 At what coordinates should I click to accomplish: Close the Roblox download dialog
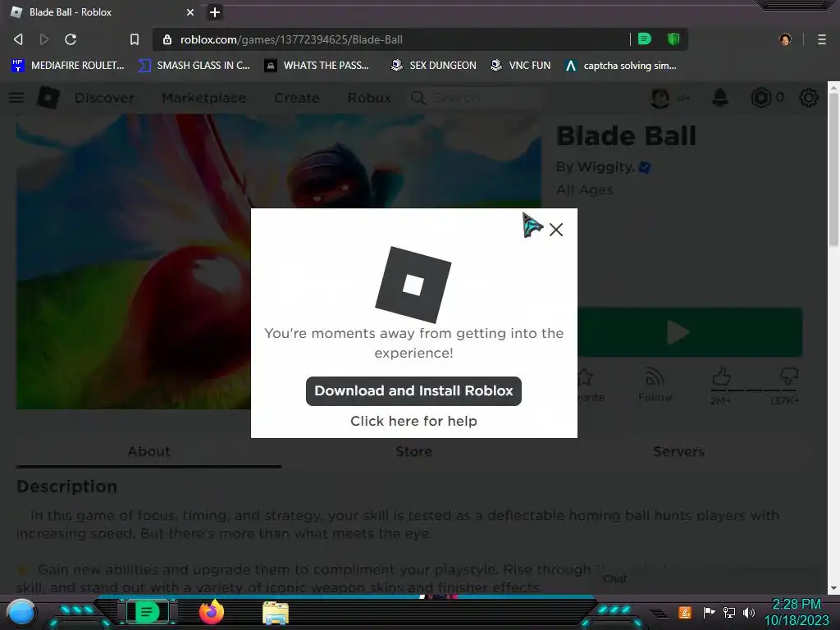556,230
